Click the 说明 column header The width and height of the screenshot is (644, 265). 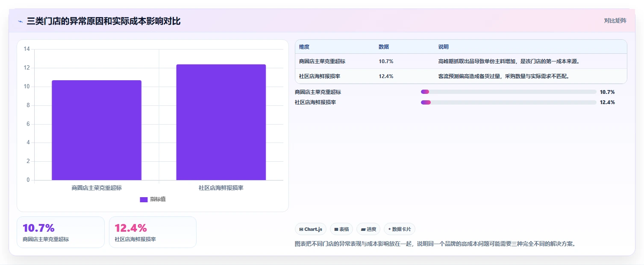click(x=444, y=47)
